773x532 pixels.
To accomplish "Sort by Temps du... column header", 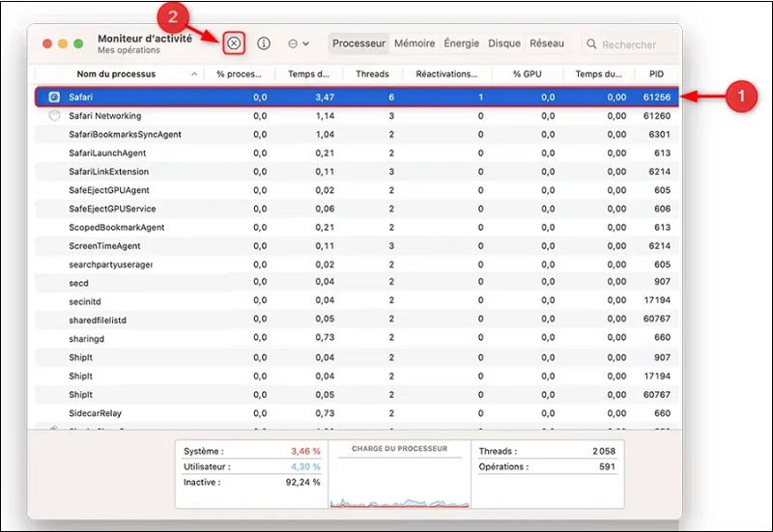I will tap(598, 74).
